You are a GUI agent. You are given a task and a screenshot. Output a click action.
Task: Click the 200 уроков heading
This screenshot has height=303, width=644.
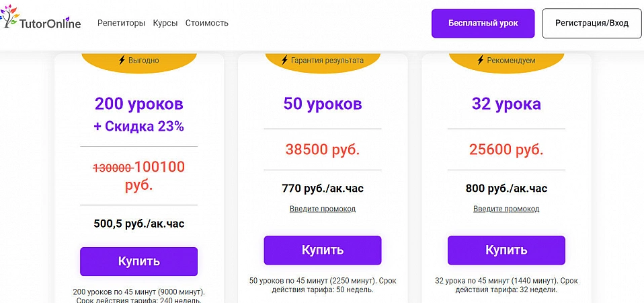(x=138, y=104)
